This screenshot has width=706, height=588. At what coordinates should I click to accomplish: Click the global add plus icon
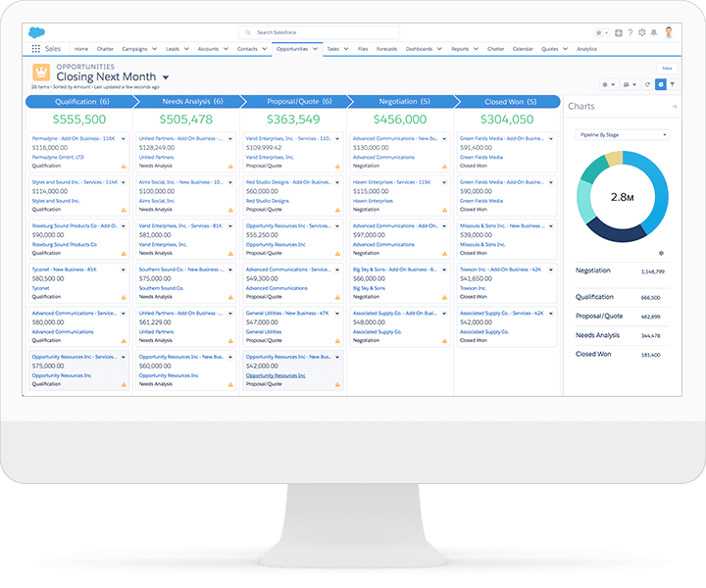coord(618,32)
